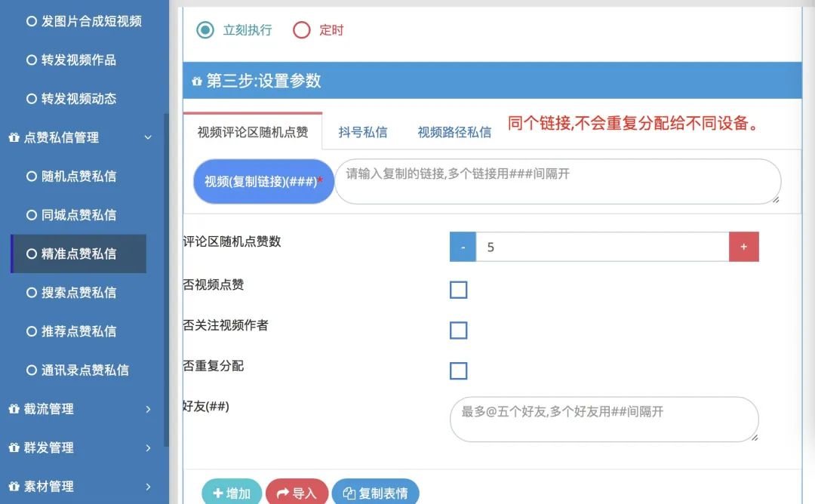Open the 视频路径私信 tab
Image resolution: width=815 pixels, height=504 pixels.
point(454,133)
